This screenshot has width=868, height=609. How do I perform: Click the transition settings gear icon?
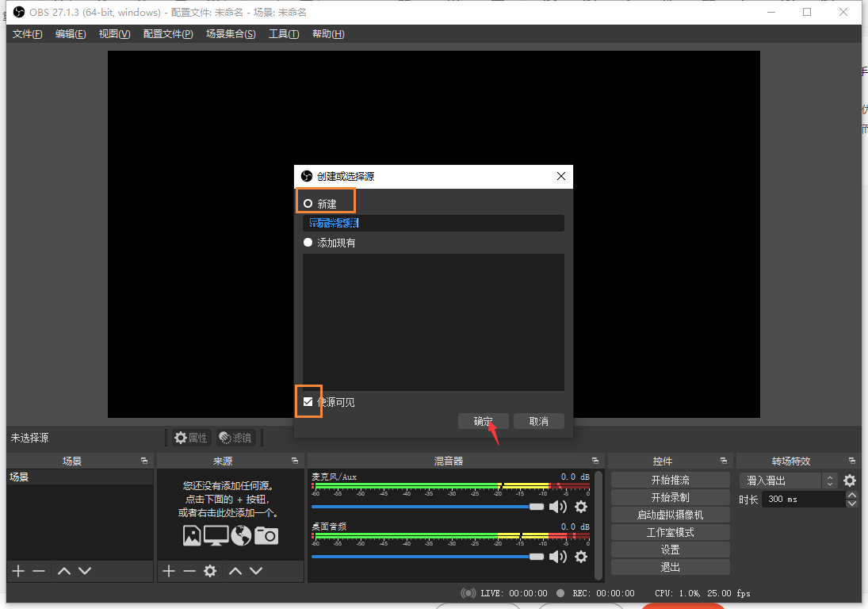(x=848, y=481)
